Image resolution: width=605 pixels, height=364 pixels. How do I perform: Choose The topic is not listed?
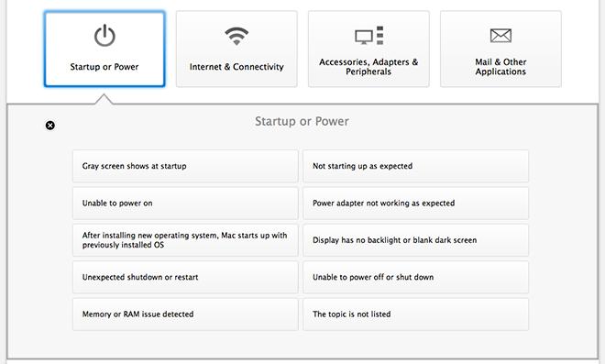point(415,314)
